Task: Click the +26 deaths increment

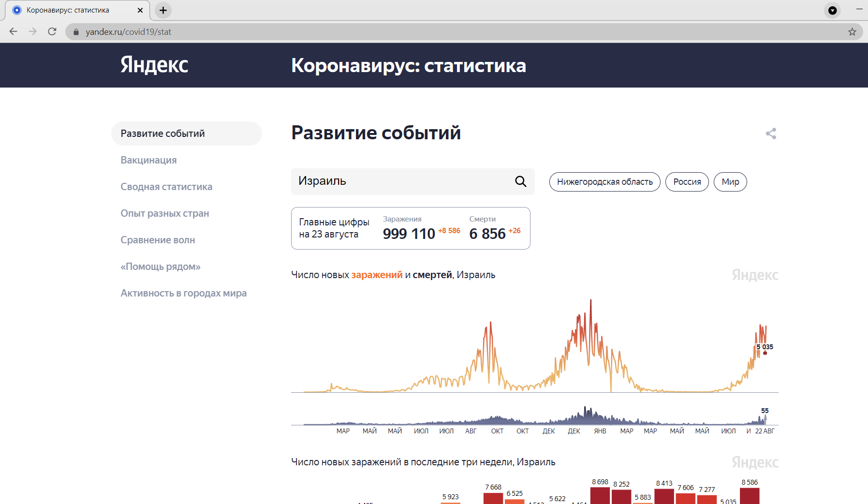Action: pyautogui.click(x=515, y=231)
